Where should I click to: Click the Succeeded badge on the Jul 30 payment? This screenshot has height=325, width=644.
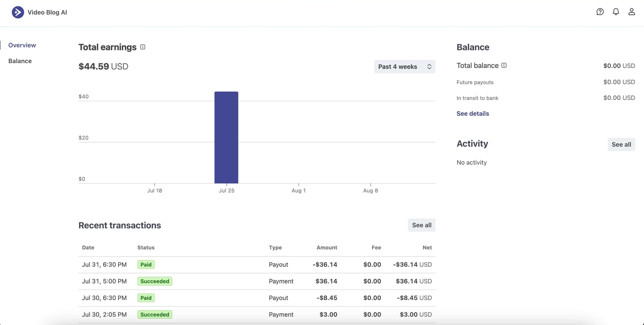(155, 314)
